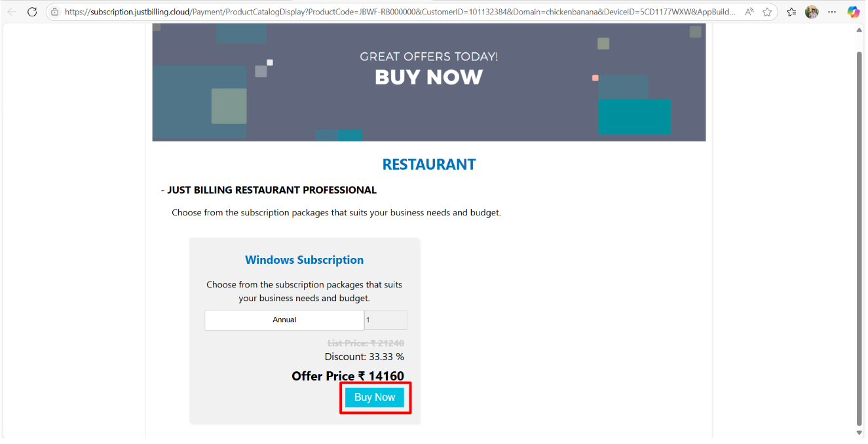Launch the Copilot icon in the toolbar

853,12
